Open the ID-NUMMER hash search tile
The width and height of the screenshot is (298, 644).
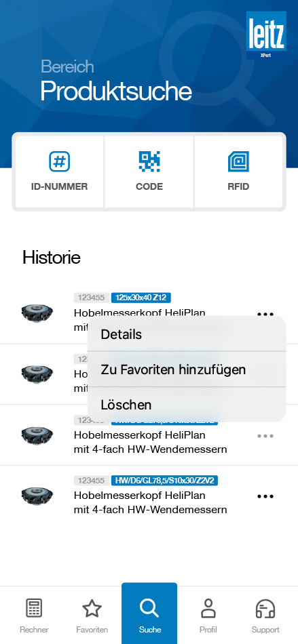(60, 172)
